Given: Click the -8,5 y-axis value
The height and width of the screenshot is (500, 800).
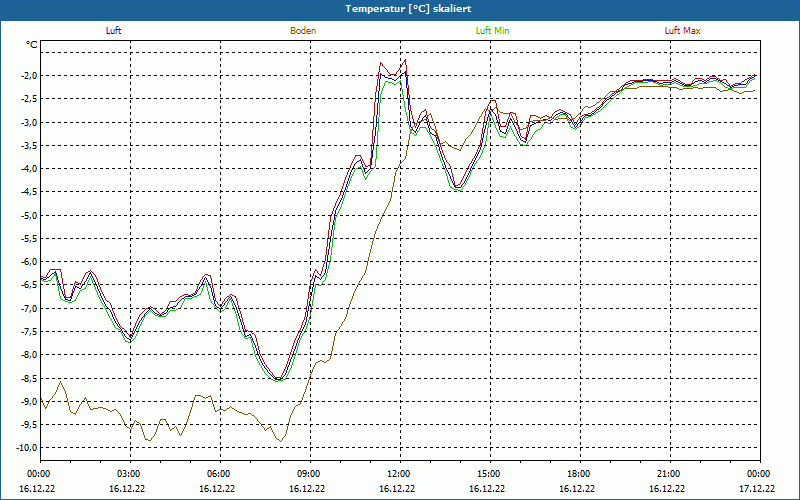Looking at the screenshot, I should (x=30, y=378).
